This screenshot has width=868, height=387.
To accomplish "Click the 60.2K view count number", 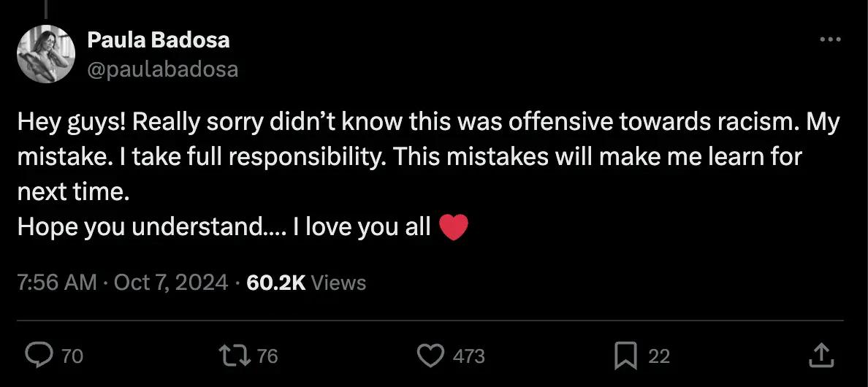I will [x=276, y=283].
